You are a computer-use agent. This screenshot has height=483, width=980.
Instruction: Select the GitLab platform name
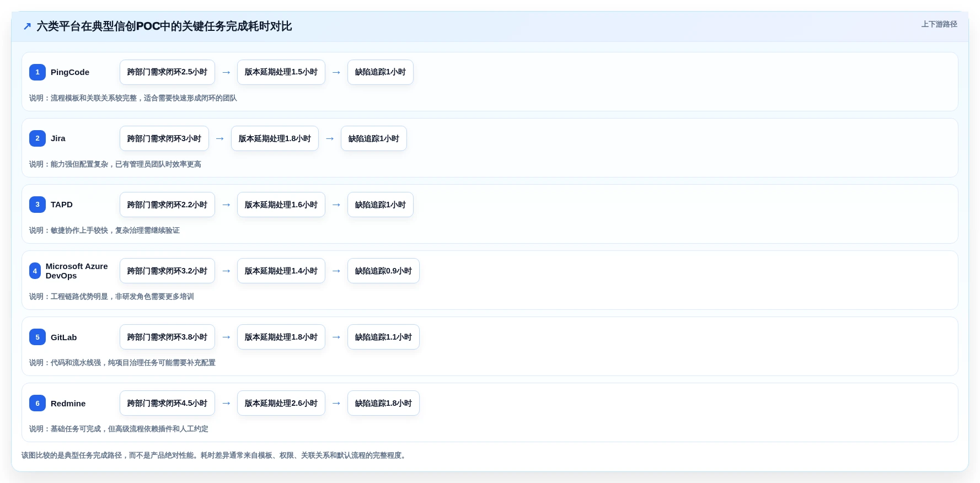click(64, 337)
